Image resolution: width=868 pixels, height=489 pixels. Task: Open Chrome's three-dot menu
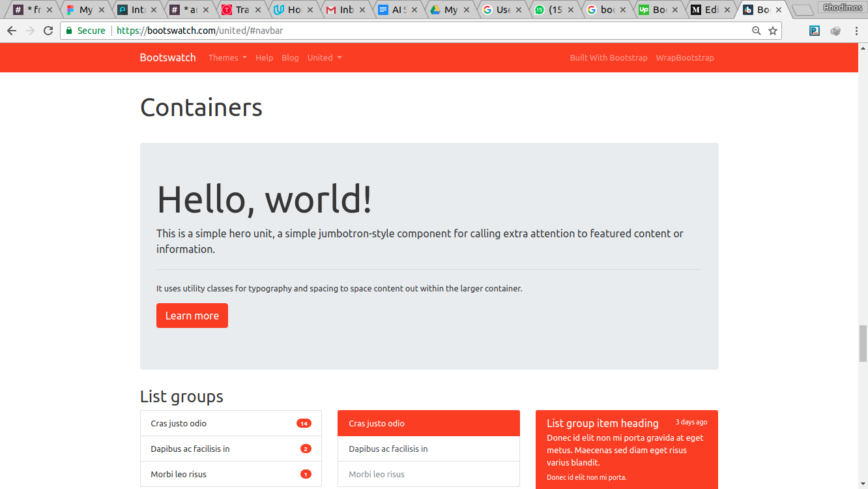pos(858,31)
